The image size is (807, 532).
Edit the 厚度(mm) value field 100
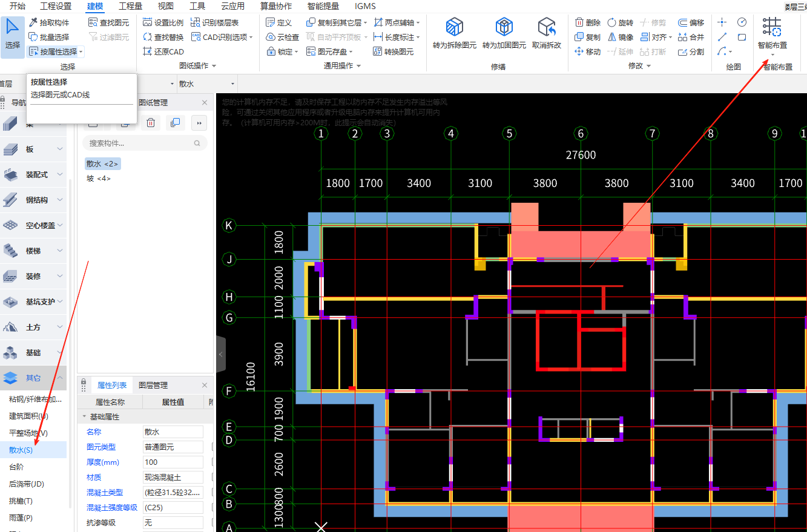[173, 462]
